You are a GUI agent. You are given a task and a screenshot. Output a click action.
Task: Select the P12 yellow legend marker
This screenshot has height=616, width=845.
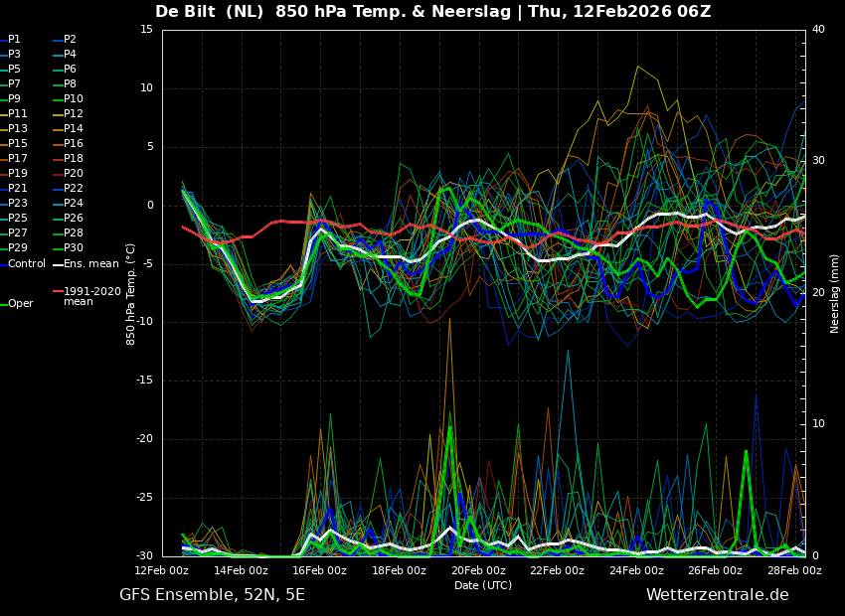(58, 114)
